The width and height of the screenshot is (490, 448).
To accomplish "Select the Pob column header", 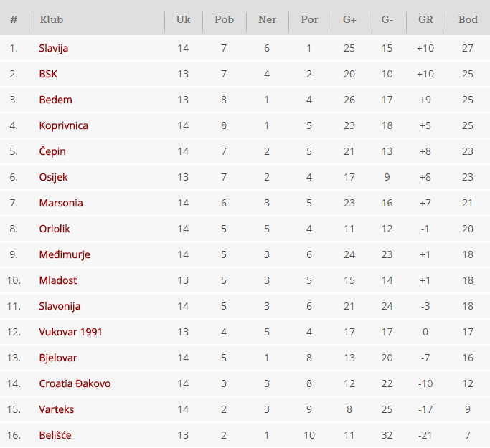I will tap(224, 19).
